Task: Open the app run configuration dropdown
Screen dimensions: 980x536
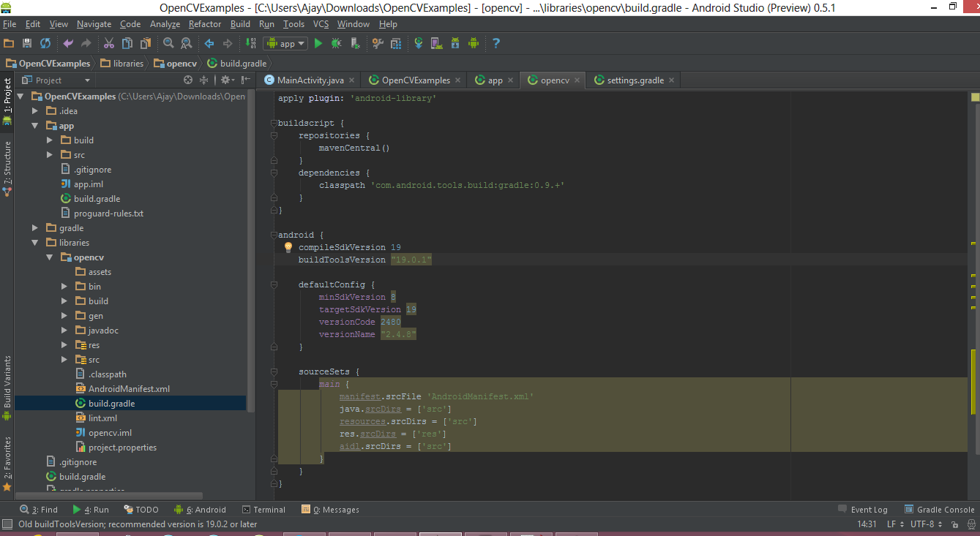Action: click(x=285, y=44)
